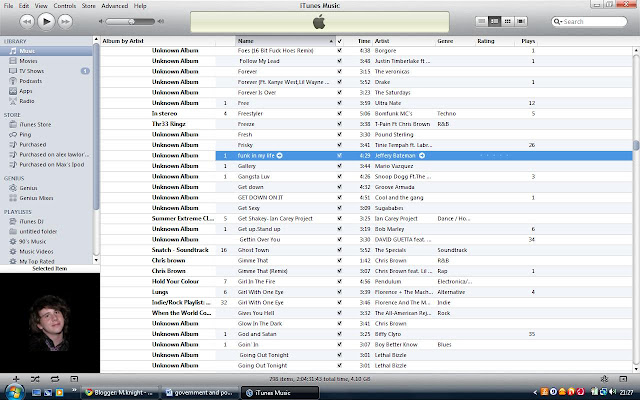Screen dimensions: 640x400
Task: Uncheck the Forever Is Over checkbox
Action: (340, 92)
